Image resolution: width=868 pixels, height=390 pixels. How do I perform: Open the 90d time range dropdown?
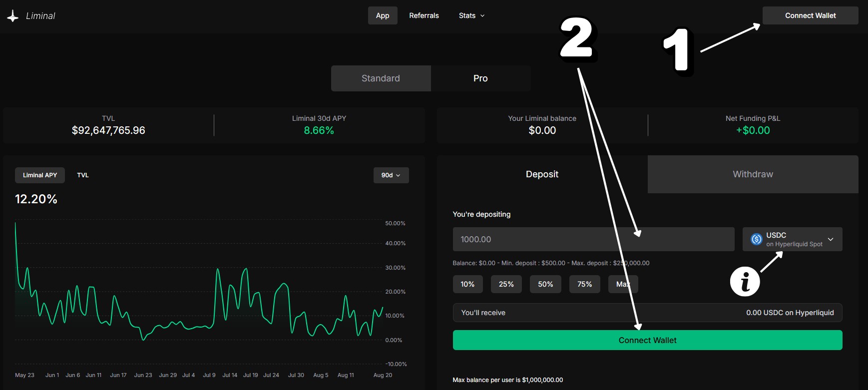point(391,175)
